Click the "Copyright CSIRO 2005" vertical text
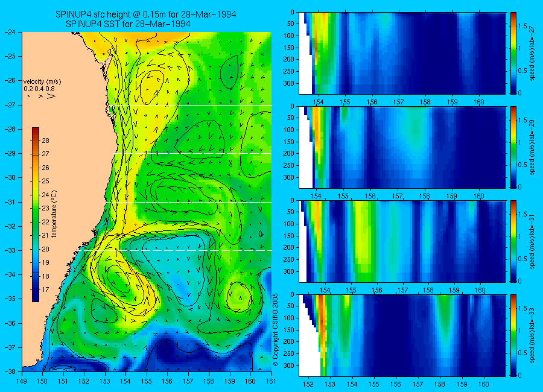This screenshot has height=392, width=543. [275, 330]
